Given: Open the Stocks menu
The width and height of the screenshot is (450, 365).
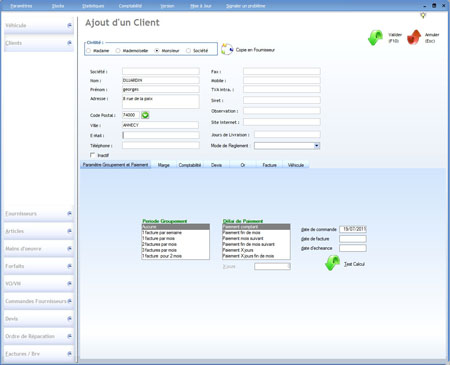Looking at the screenshot, I should point(58,6).
